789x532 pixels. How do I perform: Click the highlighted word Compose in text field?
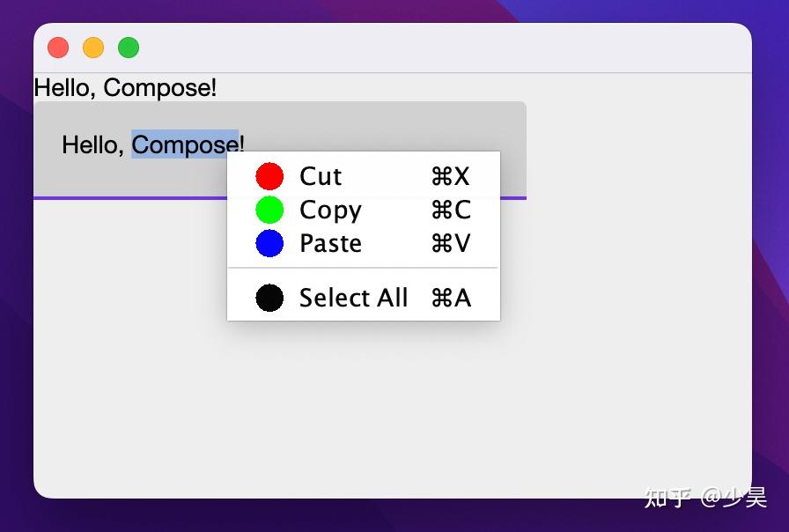point(184,144)
